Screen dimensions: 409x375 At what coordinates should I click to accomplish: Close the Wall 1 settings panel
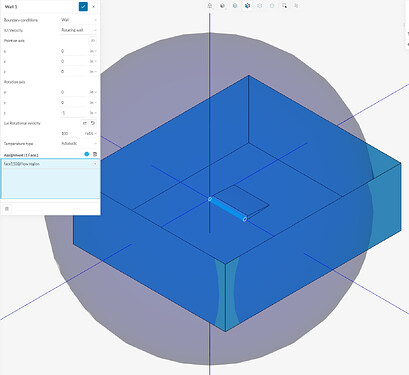pos(94,6)
